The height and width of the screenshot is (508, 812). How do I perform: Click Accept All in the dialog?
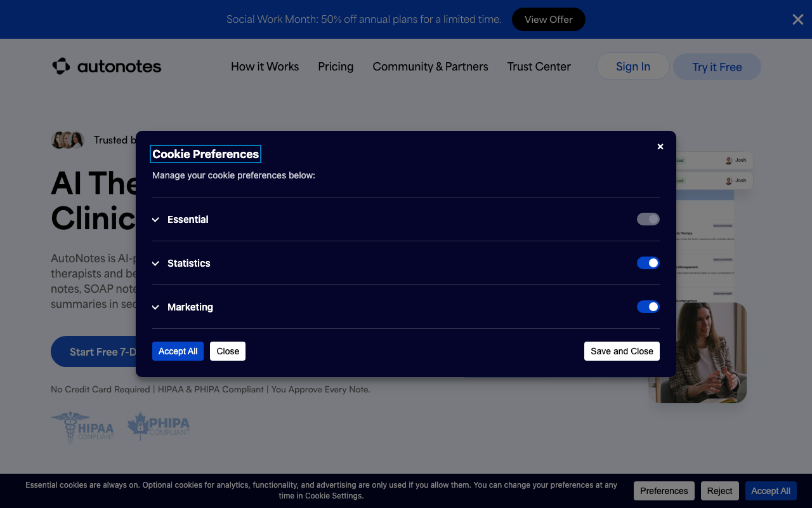click(178, 351)
